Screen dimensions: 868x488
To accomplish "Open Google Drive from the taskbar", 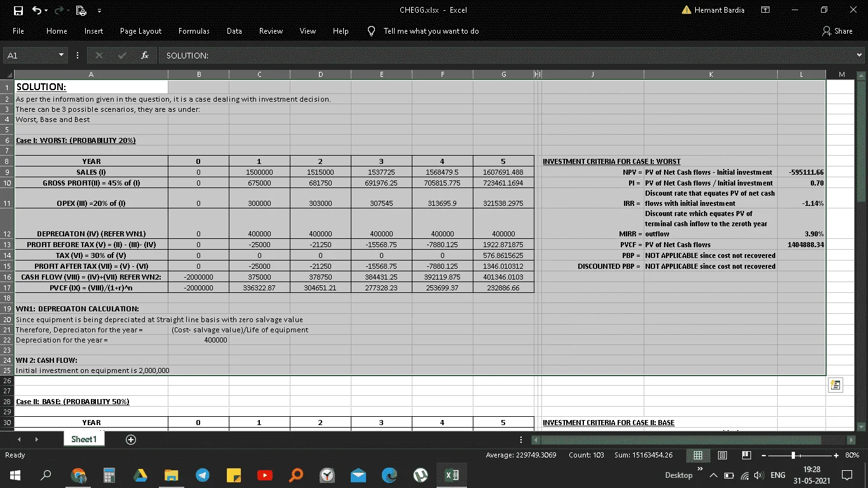I will (x=140, y=475).
